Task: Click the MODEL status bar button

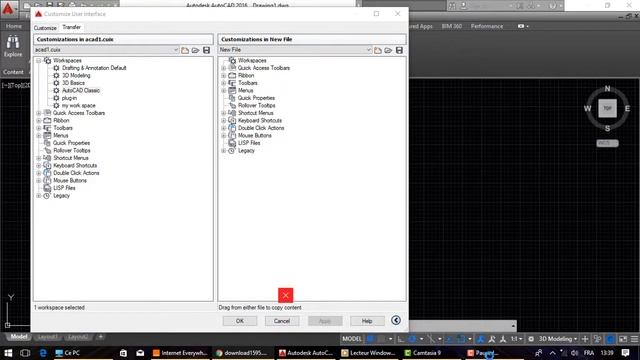Action: tap(352, 339)
